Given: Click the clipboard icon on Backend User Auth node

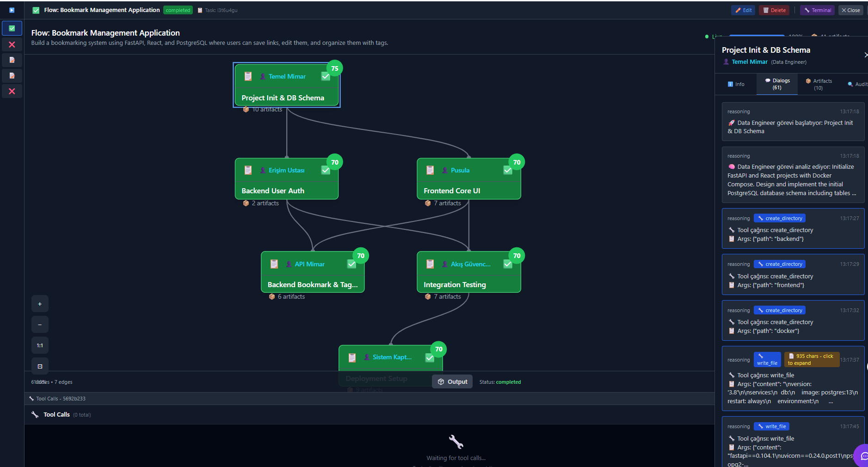Looking at the screenshot, I should click(x=248, y=170).
